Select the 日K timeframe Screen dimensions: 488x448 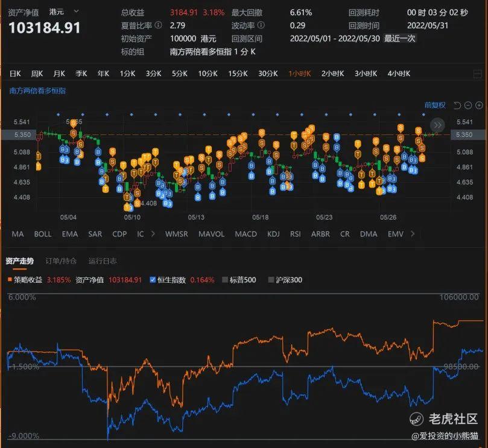coord(15,74)
